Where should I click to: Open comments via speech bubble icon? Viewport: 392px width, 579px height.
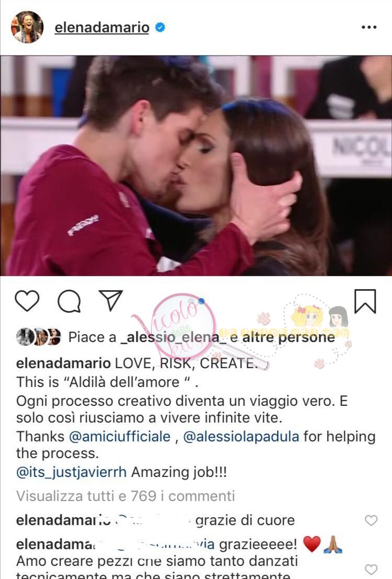[x=69, y=301]
